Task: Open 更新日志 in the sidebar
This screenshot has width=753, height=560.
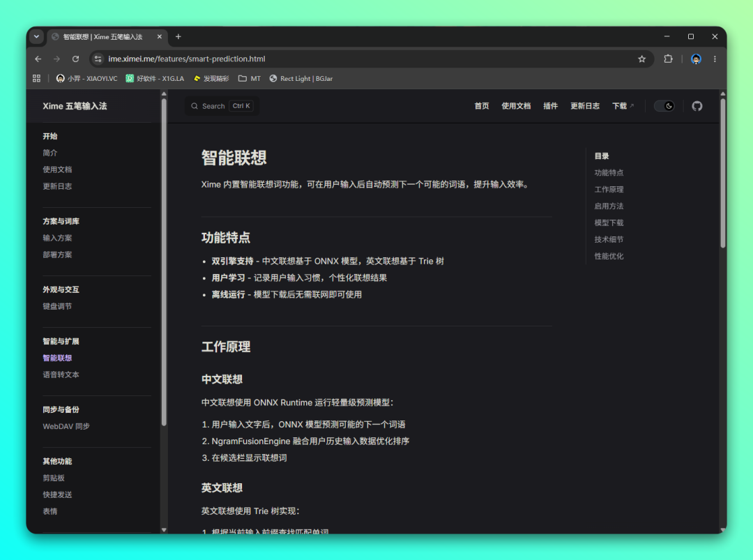Action: coord(57,186)
